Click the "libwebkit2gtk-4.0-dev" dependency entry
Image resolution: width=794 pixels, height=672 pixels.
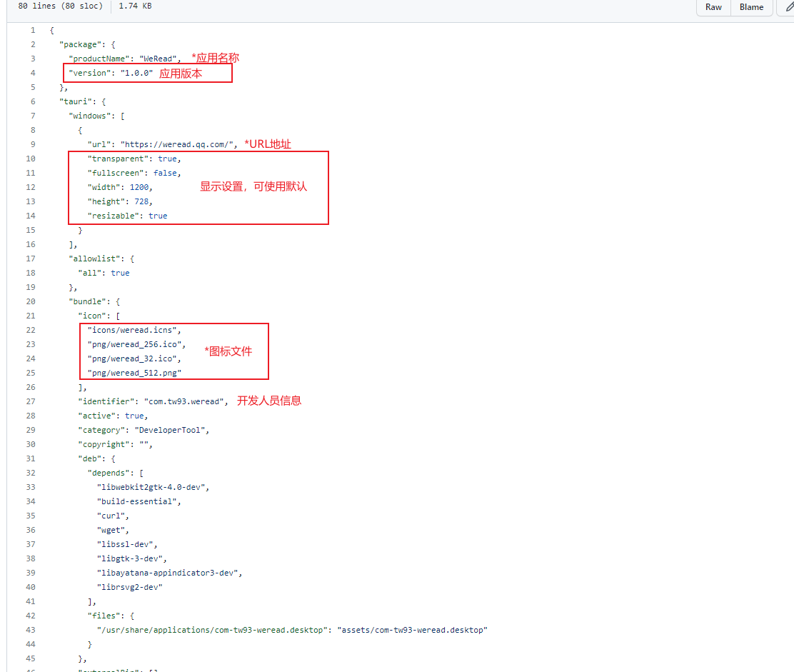tap(151, 487)
